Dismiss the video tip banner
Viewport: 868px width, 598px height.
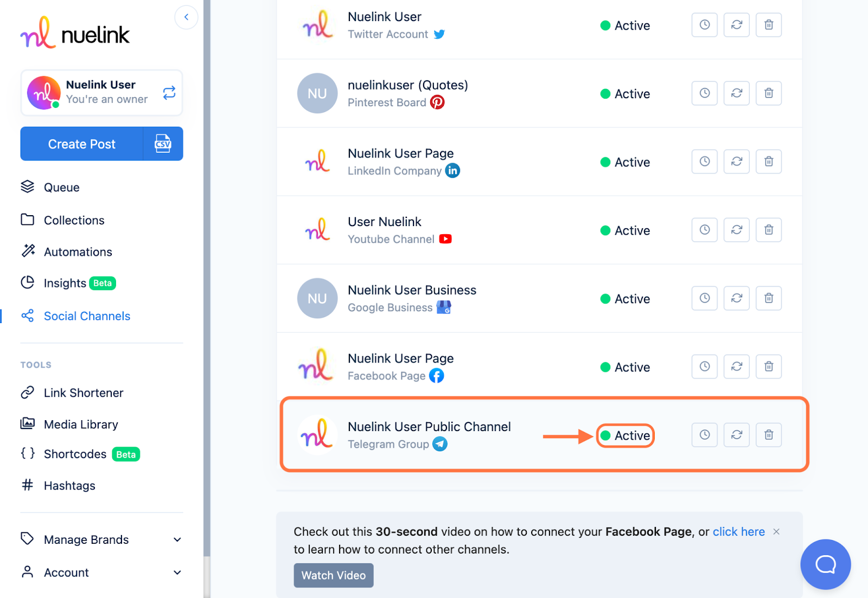pos(776,531)
